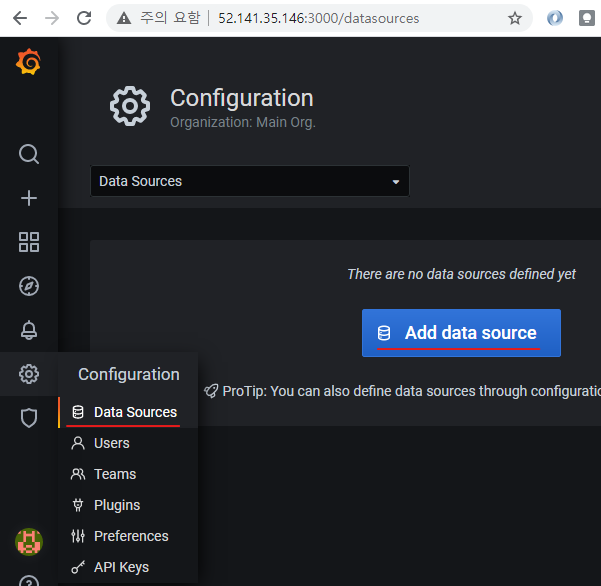Open Preferences from Configuration menu
The width and height of the screenshot is (601, 586).
[130, 536]
